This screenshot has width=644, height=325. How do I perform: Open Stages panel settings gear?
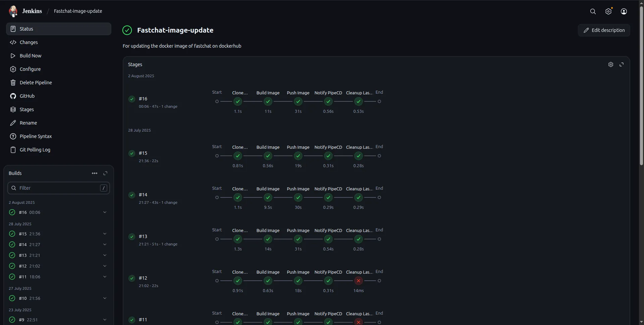click(611, 64)
